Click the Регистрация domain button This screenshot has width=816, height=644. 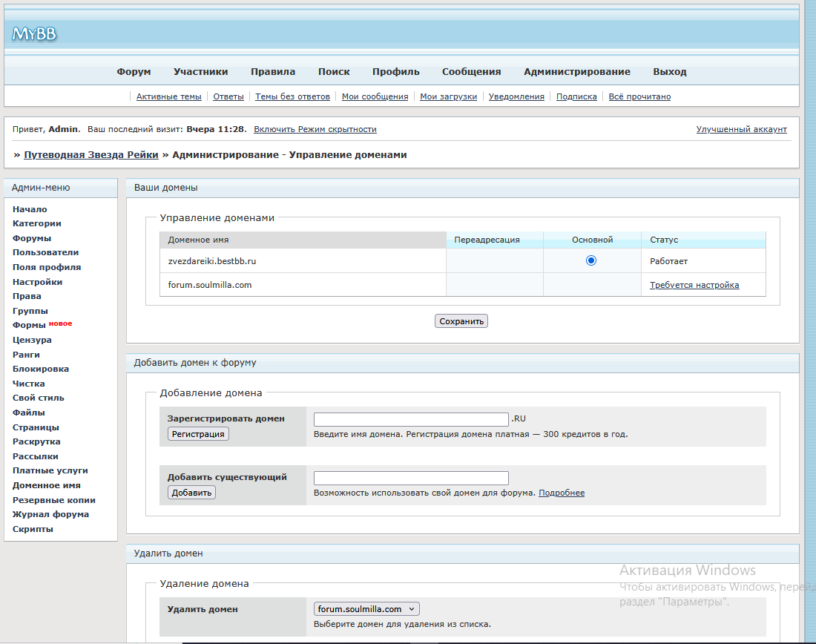click(198, 434)
